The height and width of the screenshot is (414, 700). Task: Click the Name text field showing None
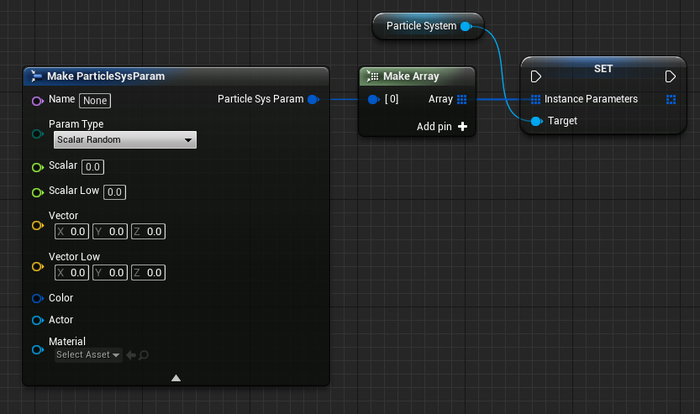coord(95,100)
